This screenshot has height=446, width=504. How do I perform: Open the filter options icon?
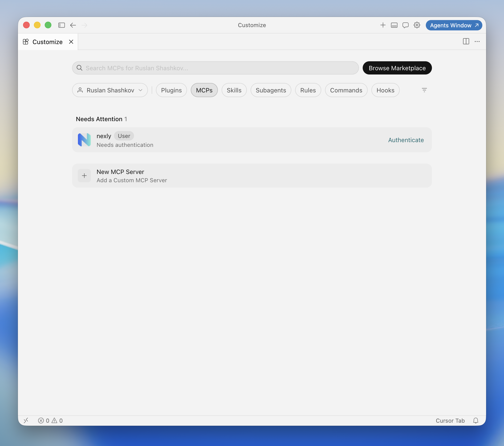(x=424, y=90)
